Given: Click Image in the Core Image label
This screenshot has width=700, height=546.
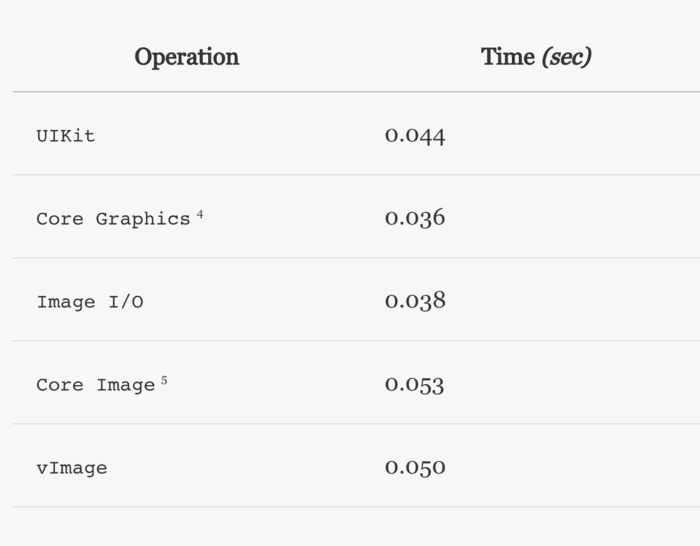Looking at the screenshot, I should [126, 385].
